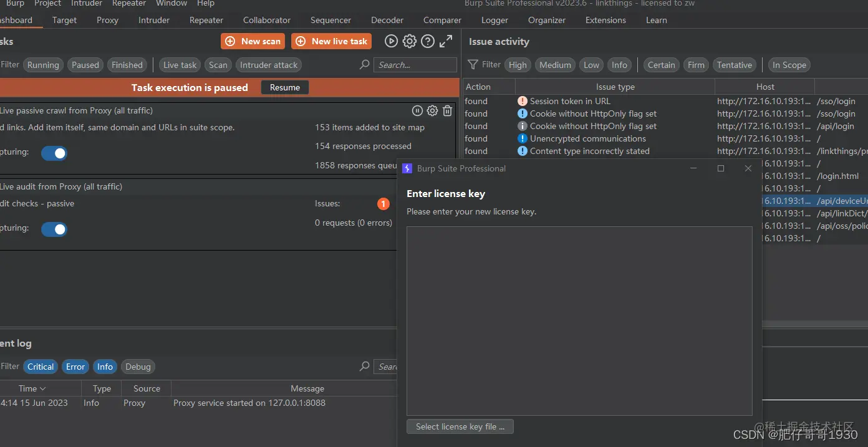Viewport: 868px width, 447px height.
Task: Open the Extensions tab
Action: (x=605, y=20)
